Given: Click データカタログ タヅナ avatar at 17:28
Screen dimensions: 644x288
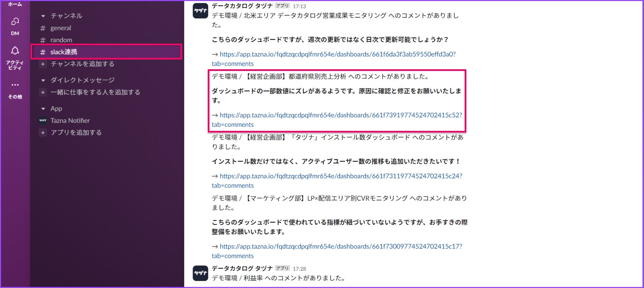Looking at the screenshot, I should [x=200, y=273].
